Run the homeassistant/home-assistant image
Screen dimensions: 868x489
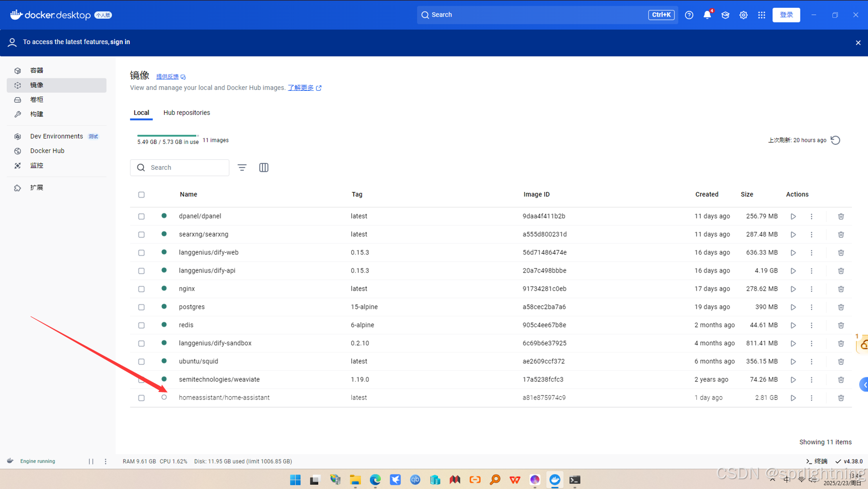[x=793, y=398]
